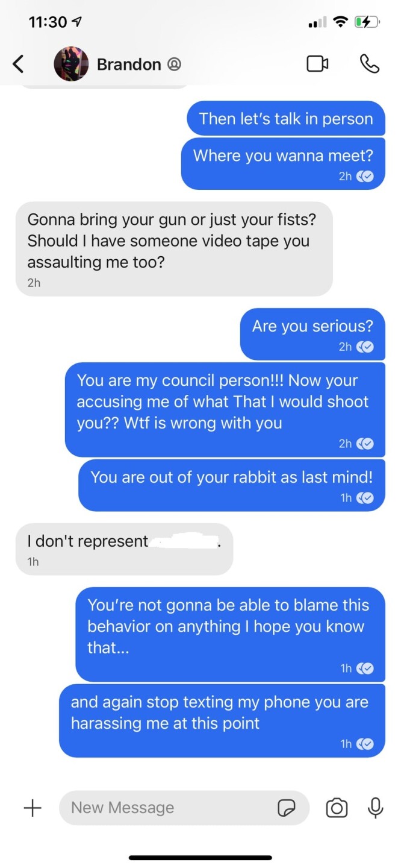401x868 pixels.
Task: Tap the back arrow to leave chat
Action: pos(18,63)
